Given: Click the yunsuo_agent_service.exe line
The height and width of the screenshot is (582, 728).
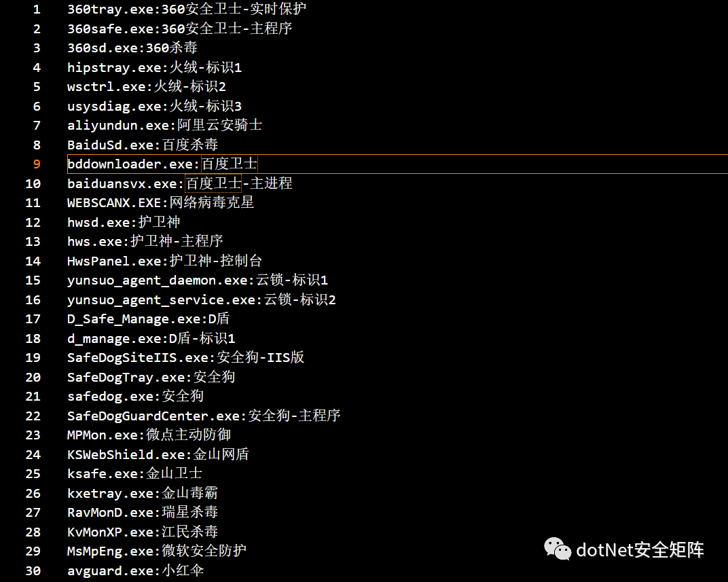Looking at the screenshot, I should point(202,299).
